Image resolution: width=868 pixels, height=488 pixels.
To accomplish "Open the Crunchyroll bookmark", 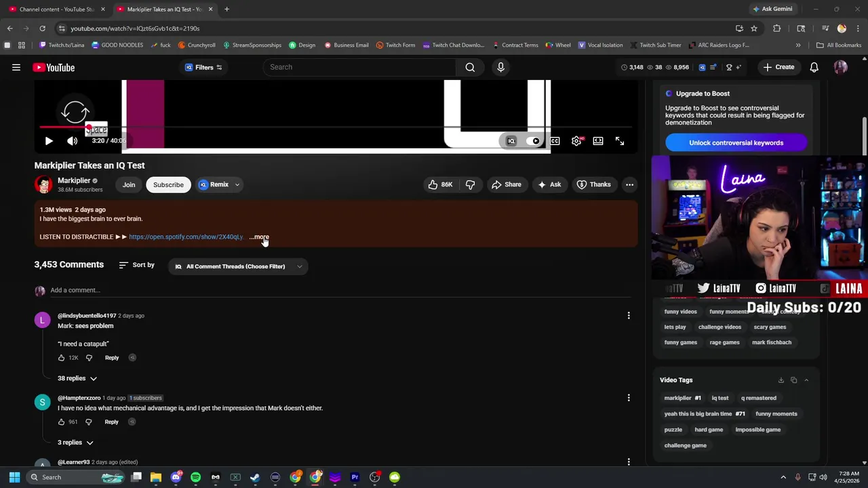I will [197, 45].
